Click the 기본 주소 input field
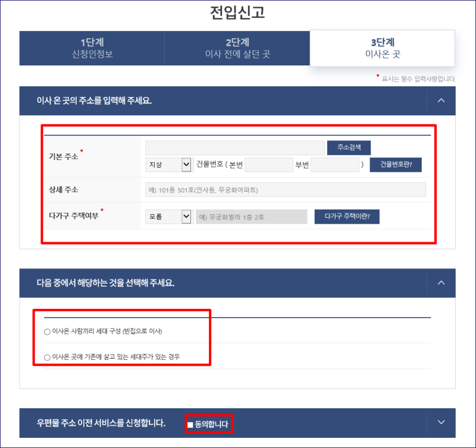476x448 pixels. pos(235,148)
